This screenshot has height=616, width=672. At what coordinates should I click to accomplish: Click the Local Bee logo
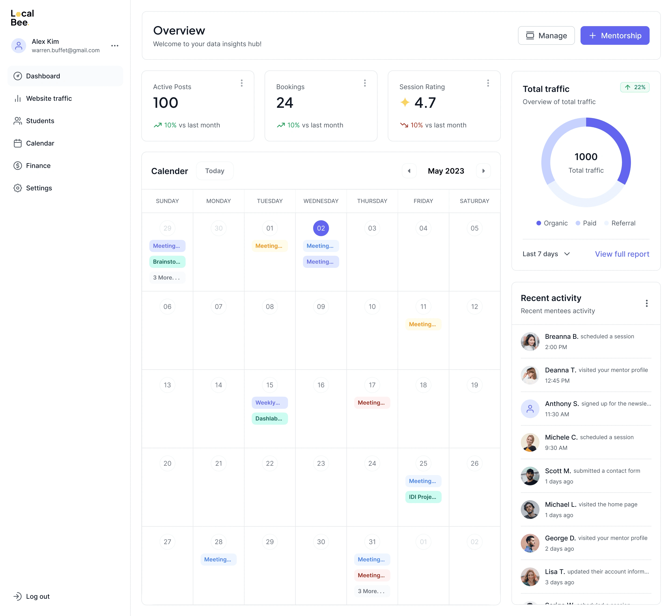pos(22,18)
